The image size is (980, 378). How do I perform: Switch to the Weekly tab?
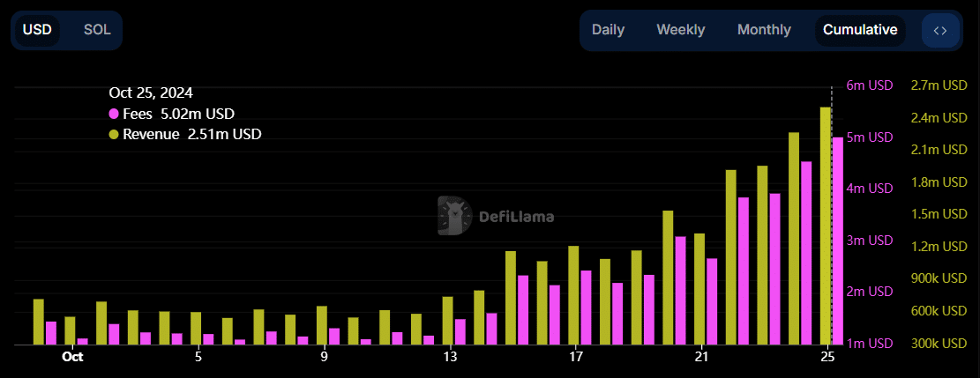tap(680, 30)
